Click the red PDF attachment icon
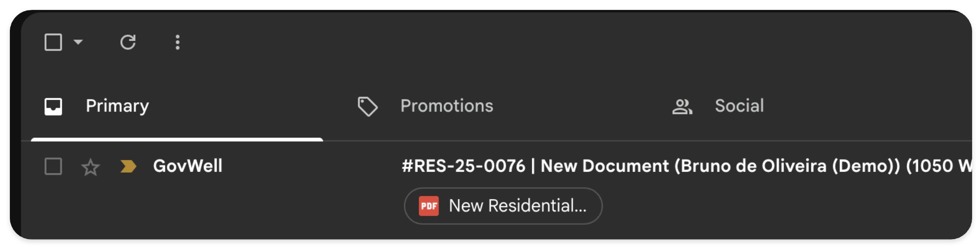The width and height of the screenshot is (980, 247). (429, 206)
